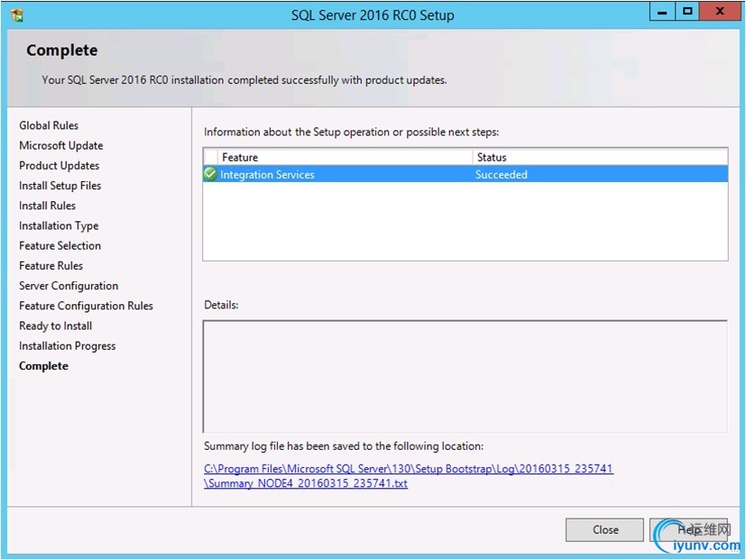
Task: Click the Complete page heading
Action: (62, 50)
